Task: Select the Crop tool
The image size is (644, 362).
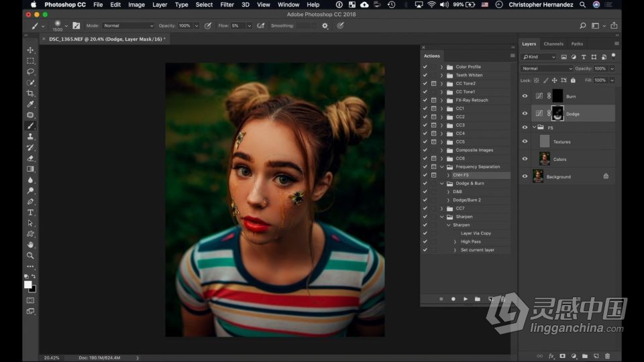Action: (30, 94)
